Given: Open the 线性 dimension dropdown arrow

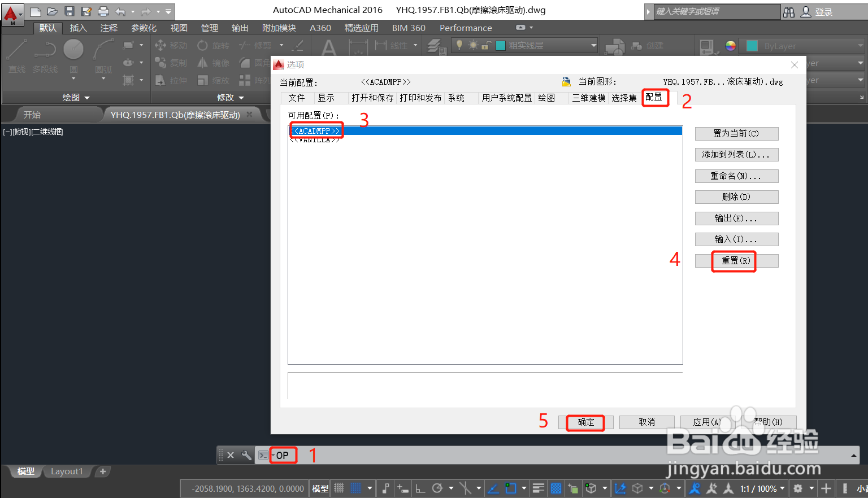Looking at the screenshot, I should click(415, 45).
